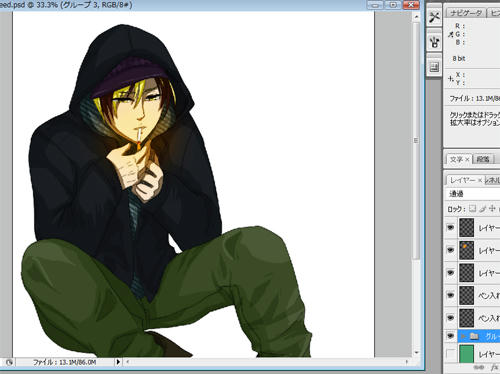Toggle lock image pixels brush icon

click(x=482, y=209)
